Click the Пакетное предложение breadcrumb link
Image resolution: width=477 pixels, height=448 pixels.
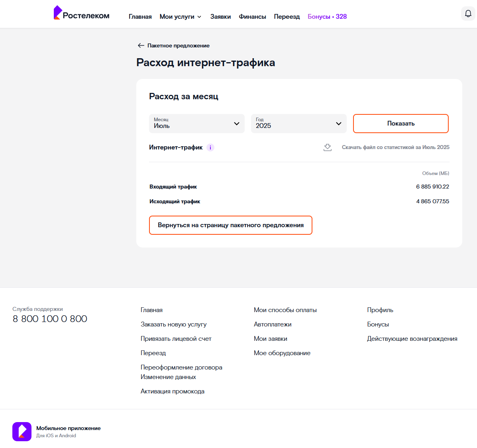(178, 46)
